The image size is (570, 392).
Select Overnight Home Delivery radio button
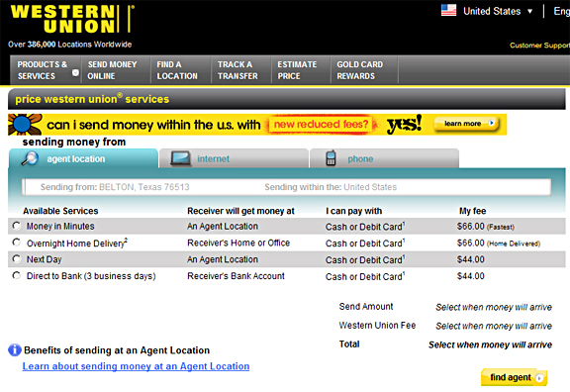[x=17, y=243]
